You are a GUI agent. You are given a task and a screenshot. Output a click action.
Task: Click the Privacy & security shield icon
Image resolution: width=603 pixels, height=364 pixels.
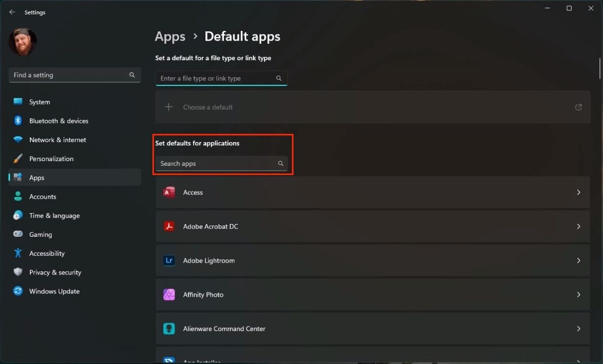18,272
